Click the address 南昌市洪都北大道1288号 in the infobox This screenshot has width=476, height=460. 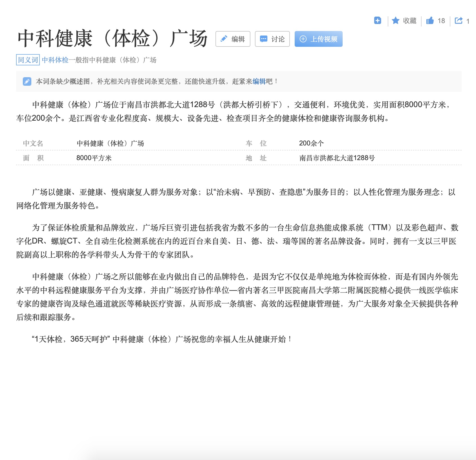coord(337,158)
